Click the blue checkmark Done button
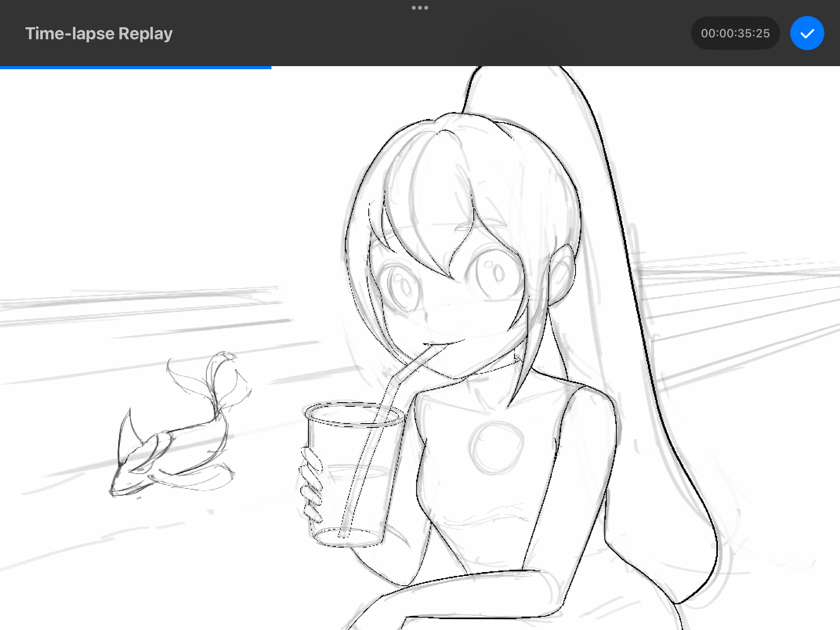 pyautogui.click(x=807, y=33)
